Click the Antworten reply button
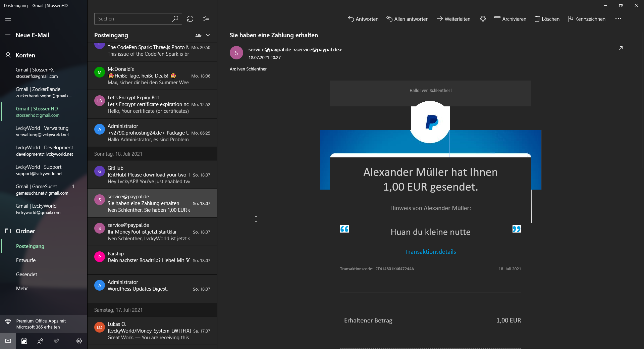 tap(363, 19)
